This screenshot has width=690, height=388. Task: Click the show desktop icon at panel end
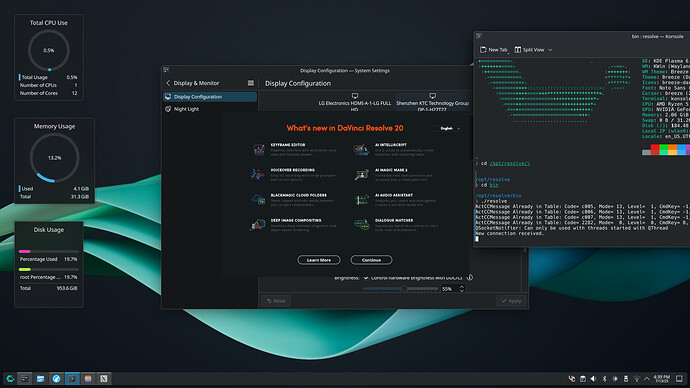[x=679, y=378]
